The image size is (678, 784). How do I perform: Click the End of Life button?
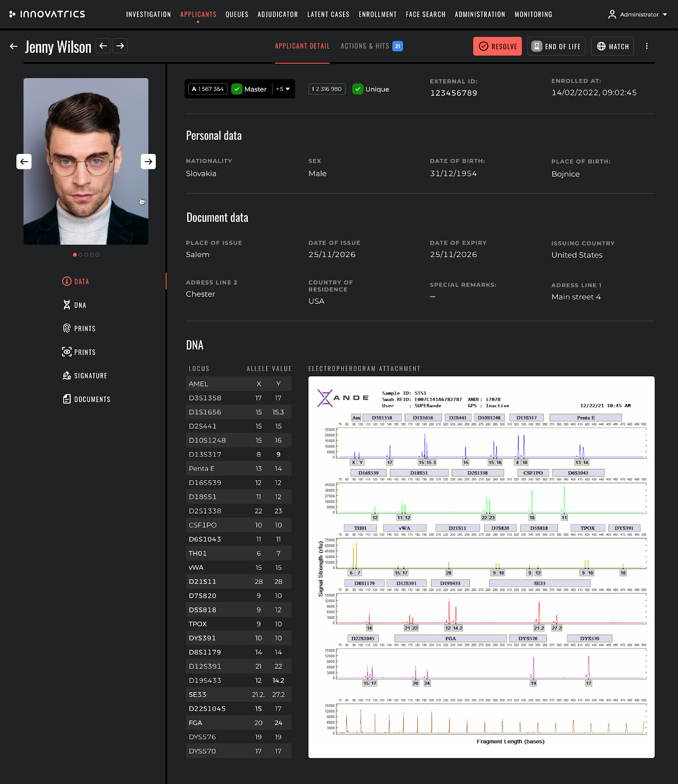[x=556, y=47]
